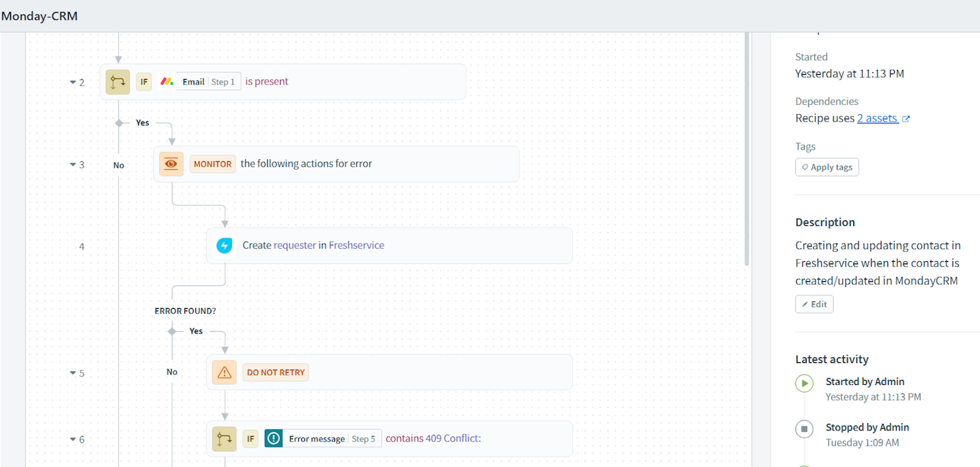Screen dimensions: 980x467
Task: Collapse step 6 with its arrow
Action: [73, 439]
